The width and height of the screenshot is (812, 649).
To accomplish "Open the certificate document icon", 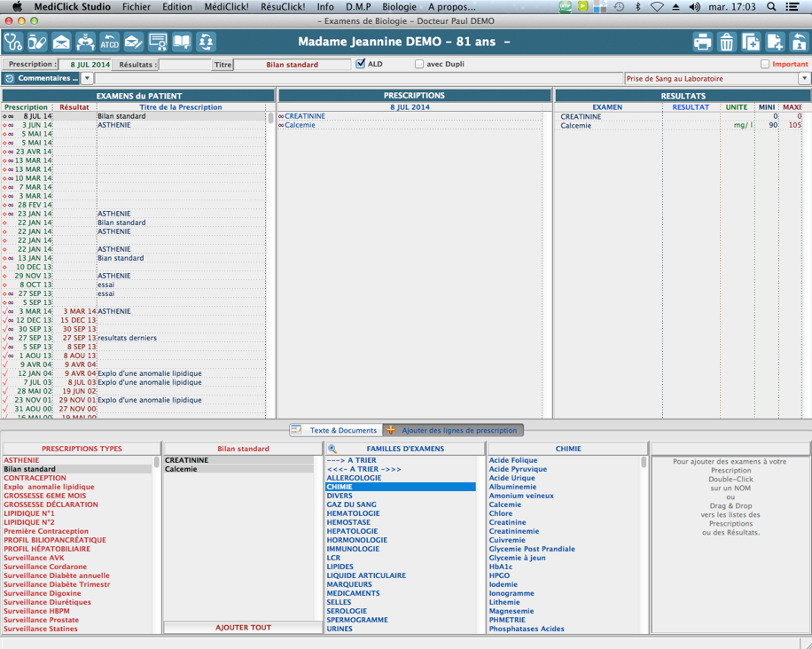I will (x=158, y=42).
